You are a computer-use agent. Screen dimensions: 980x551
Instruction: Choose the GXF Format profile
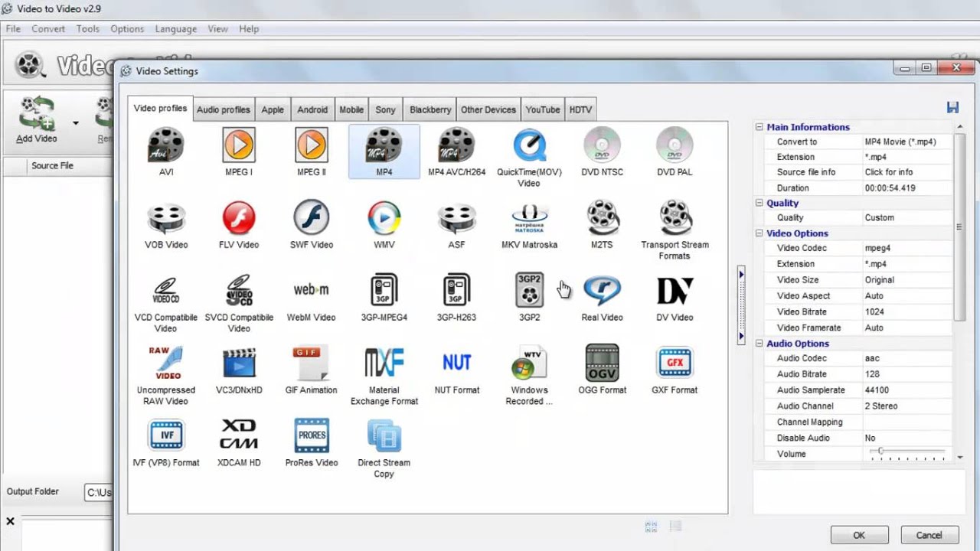(x=675, y=370)
